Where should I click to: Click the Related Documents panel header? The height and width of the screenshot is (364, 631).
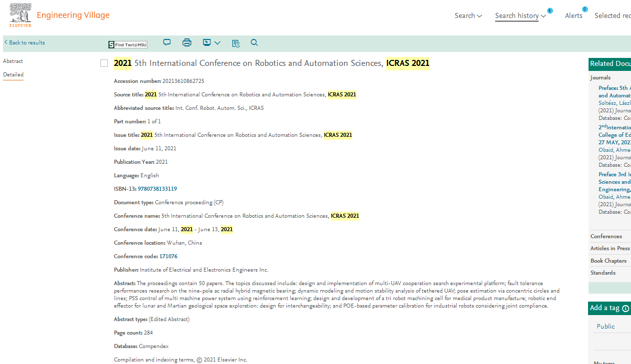point(610,63)
